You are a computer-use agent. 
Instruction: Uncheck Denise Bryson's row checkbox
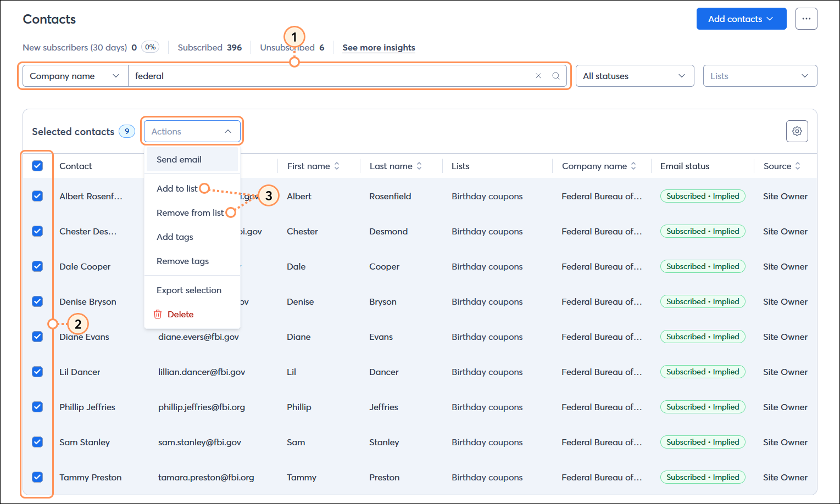pyautogui.click(x=37, y=301)
